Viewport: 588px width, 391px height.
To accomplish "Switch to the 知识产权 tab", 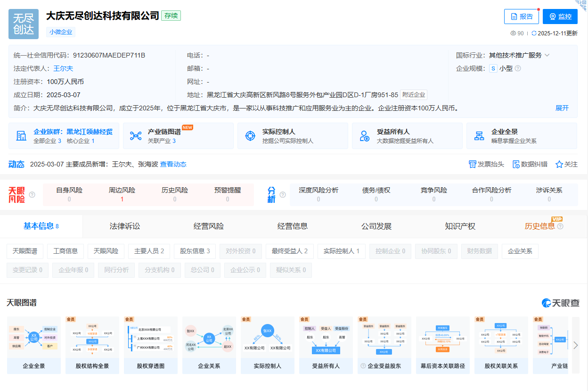I will (x=460, y=226).
